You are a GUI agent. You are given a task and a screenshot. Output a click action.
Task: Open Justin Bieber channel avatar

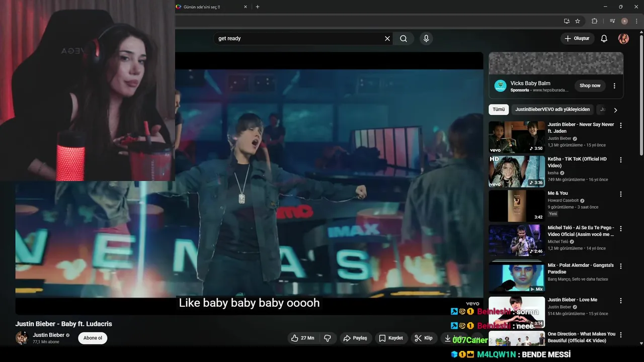pos(22,338)
